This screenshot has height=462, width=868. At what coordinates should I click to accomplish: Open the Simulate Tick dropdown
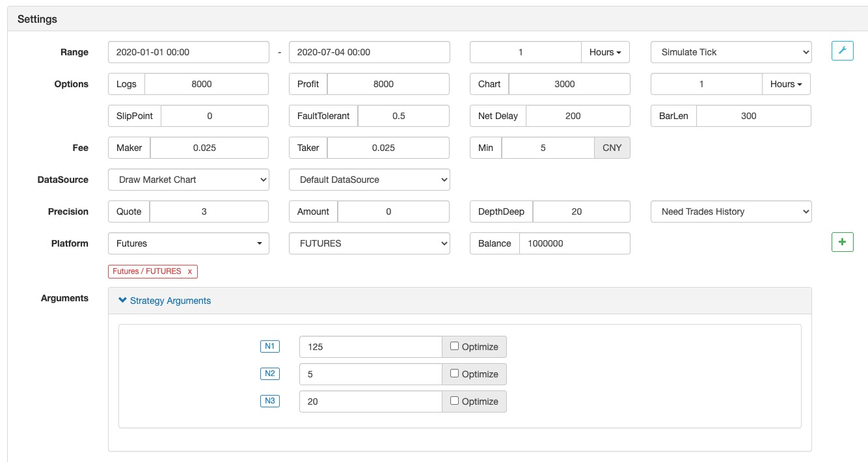(731, 52)
